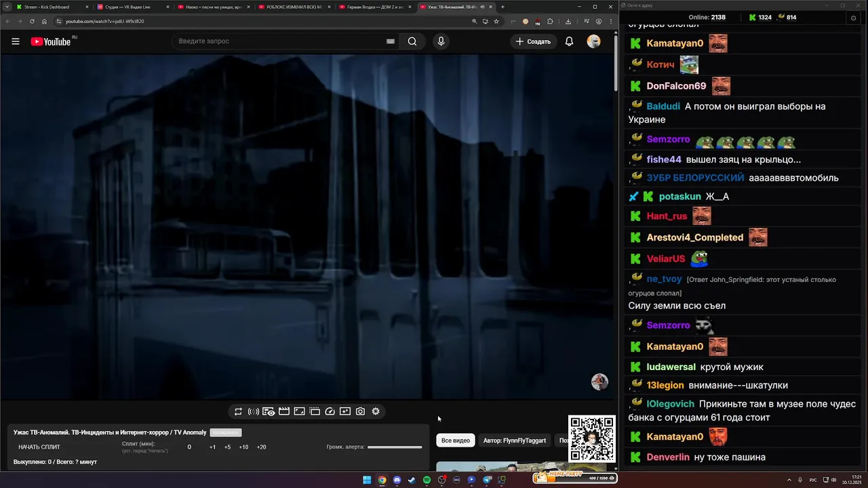Viewport: 868px width, 488px height.
Task: Open YouTube hamburger guide menu
Action: click(x=16, y=41)
